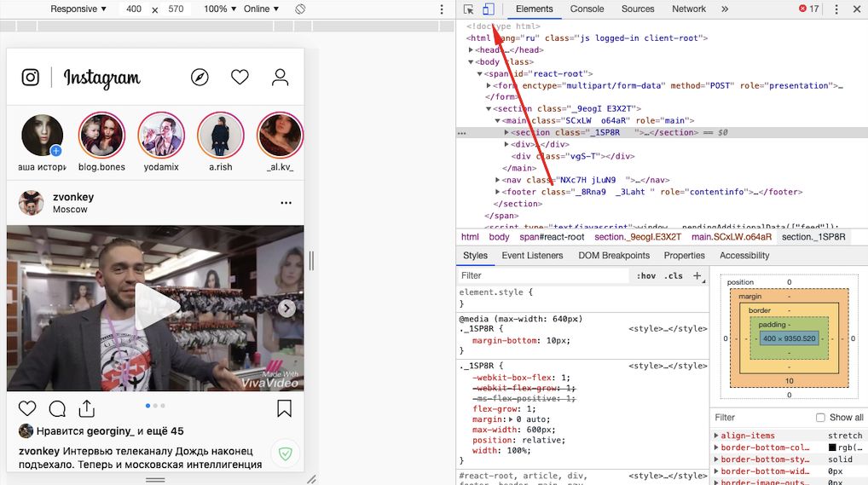This screenshot has width=868, height=485.
Task: Open the Properties tab
Action: pyautogui.click(x=684, y=256)
